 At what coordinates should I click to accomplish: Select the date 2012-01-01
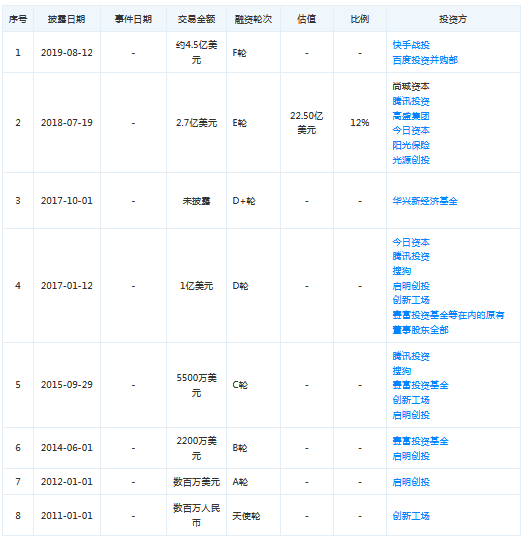tap(67, 482)
